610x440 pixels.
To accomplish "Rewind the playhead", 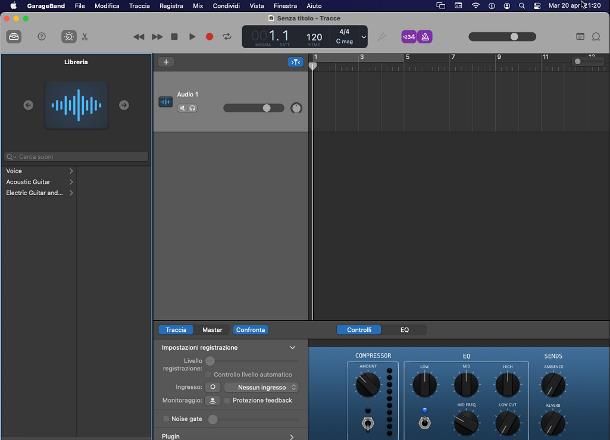I will (x=138, y=37).
